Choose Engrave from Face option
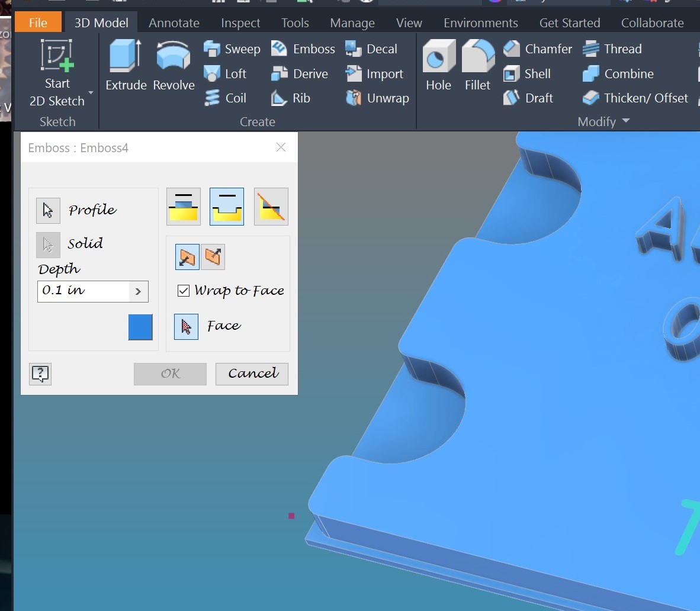 coord(227,206)
